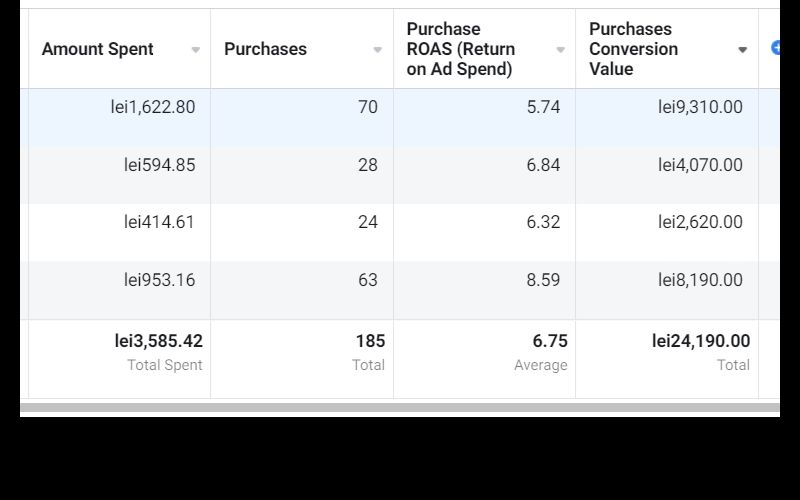Open the Amount Spent column dropdown arrow

point(195,50)
